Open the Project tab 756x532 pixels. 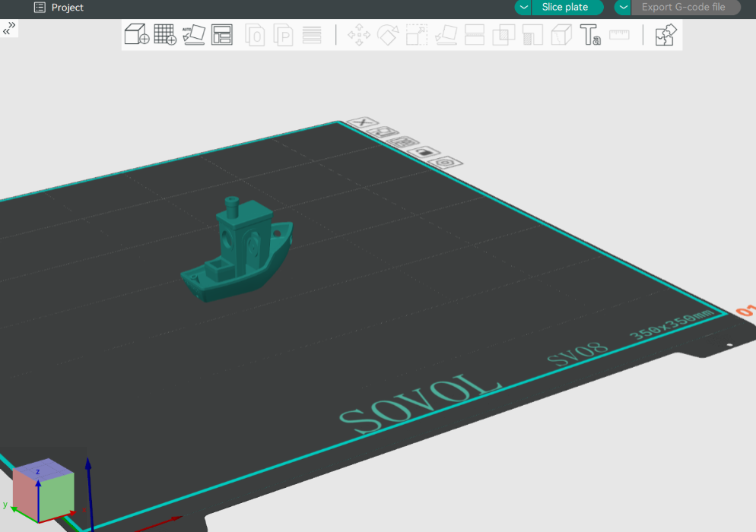(x=59, y=8)
